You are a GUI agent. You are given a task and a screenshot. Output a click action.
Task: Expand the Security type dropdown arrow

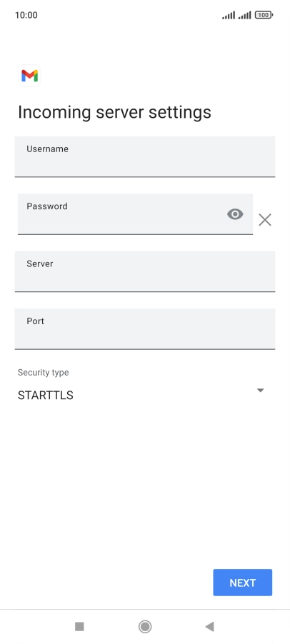tap(260, 390)
